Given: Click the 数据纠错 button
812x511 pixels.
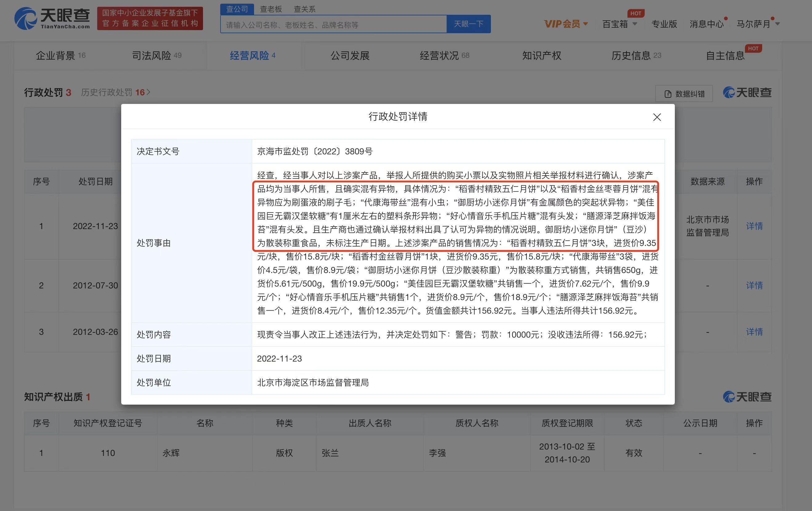Looking at the screenshot, I should click(x=684, y=94).
